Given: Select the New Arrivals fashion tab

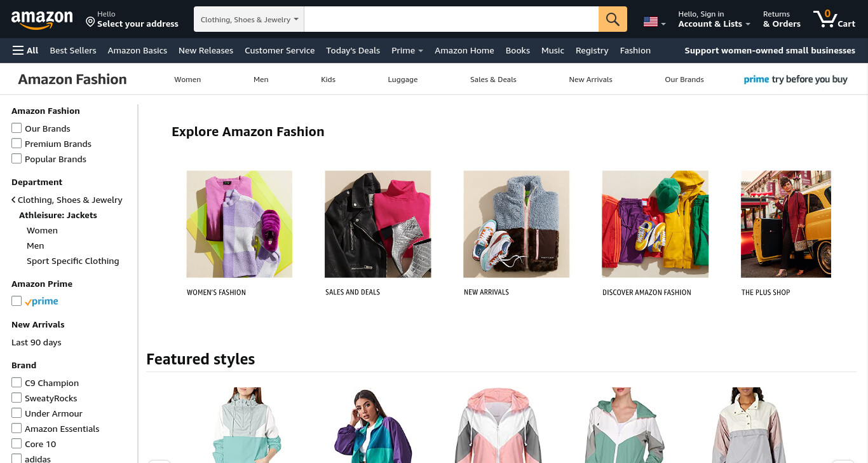Looking at the screenshot, I should click(x=590, y=79).
